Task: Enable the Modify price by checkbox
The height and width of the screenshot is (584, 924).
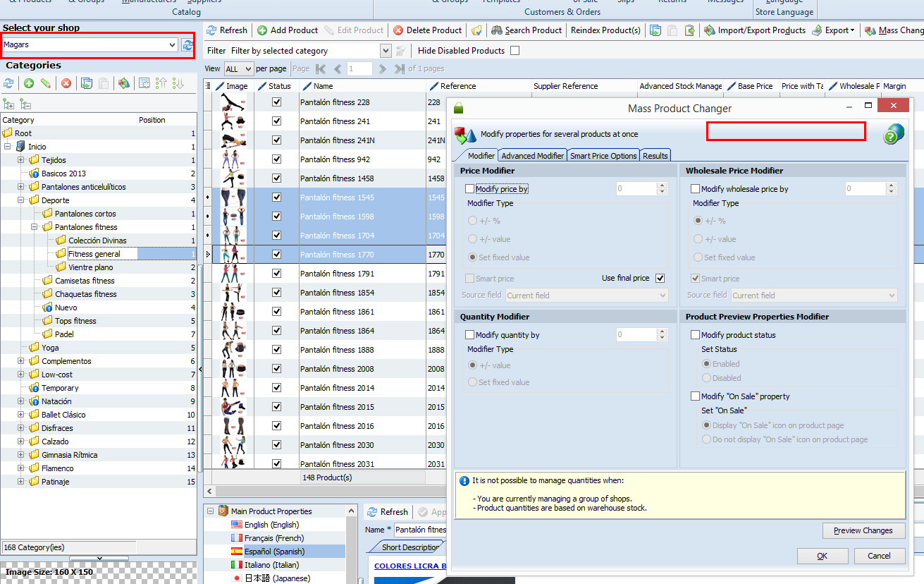Action: (x=470, y=189)
